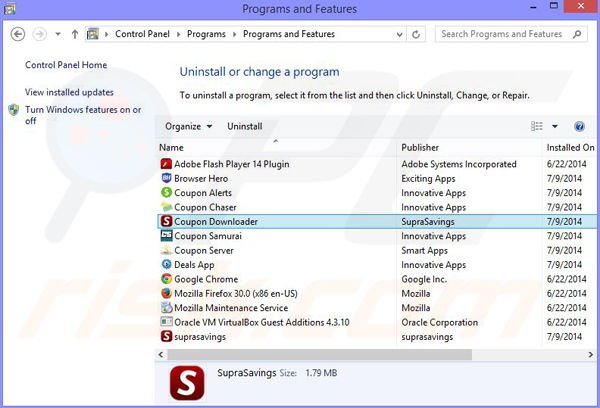Viewport: 600px width, 408px height.
Task: Sort by the Installed On column header
Action: click(570, 147)
